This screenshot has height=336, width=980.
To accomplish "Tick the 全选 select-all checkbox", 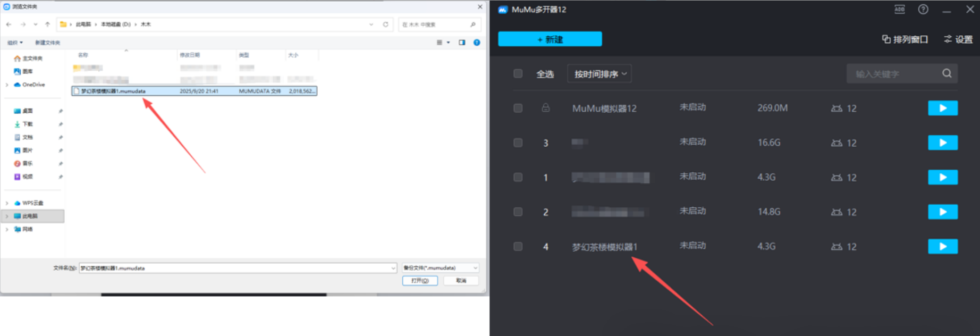I will 518,74.
